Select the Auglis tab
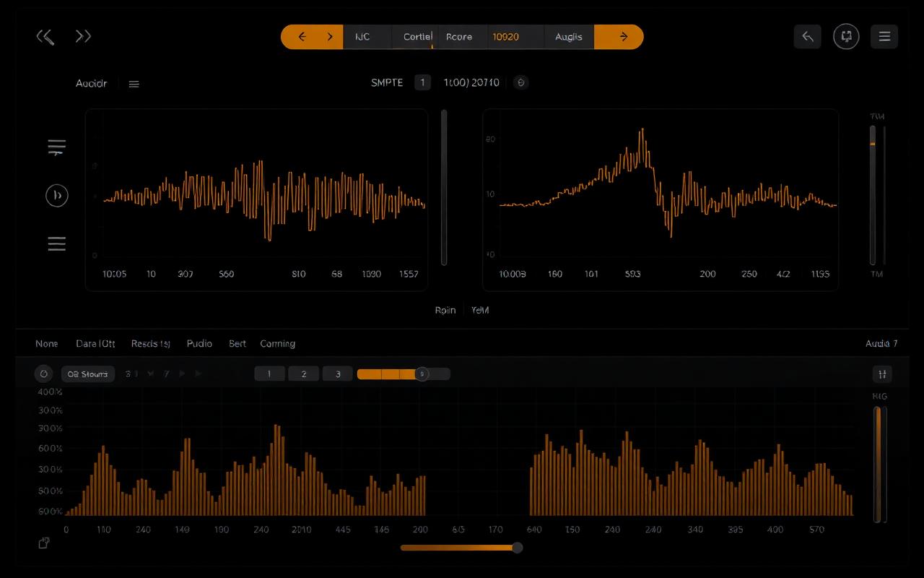 (x=569, y=37)
